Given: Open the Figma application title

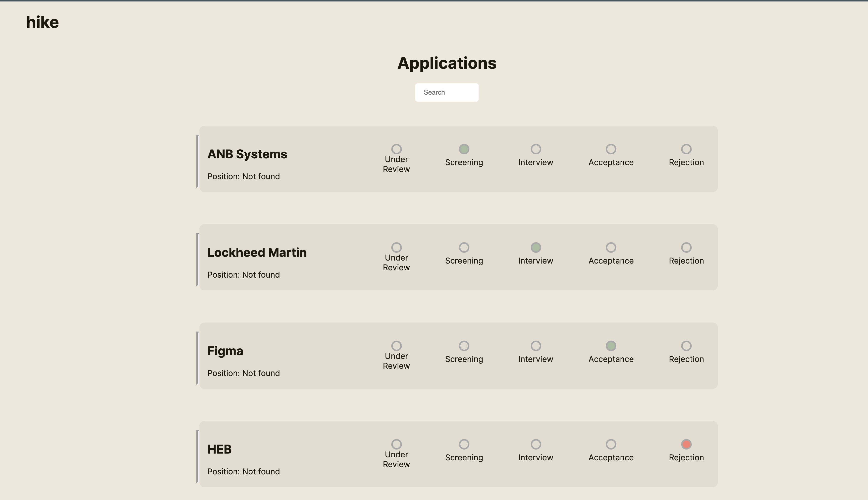Looking at the screenshot, I should 225,351.
